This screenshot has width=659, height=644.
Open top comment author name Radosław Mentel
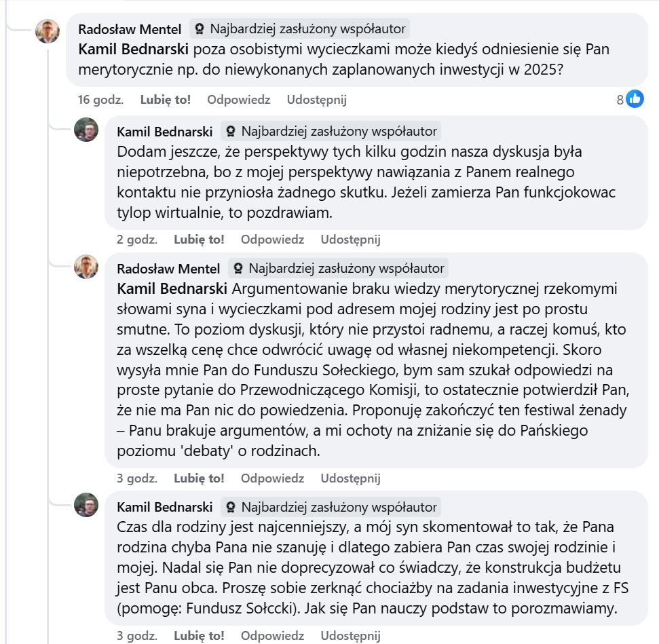tap(130, 29)
